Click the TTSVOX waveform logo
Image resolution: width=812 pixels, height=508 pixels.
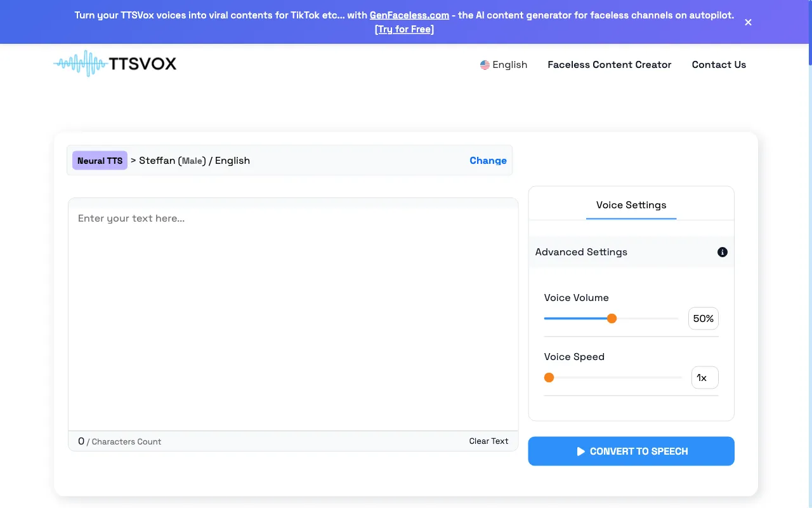(x=115, y=63)
